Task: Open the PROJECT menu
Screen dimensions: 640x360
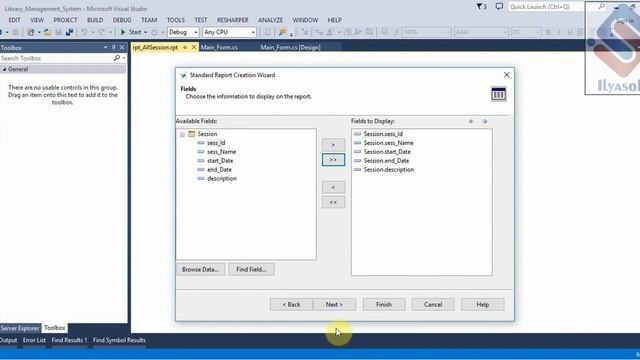Action: [x=65, y=20]
